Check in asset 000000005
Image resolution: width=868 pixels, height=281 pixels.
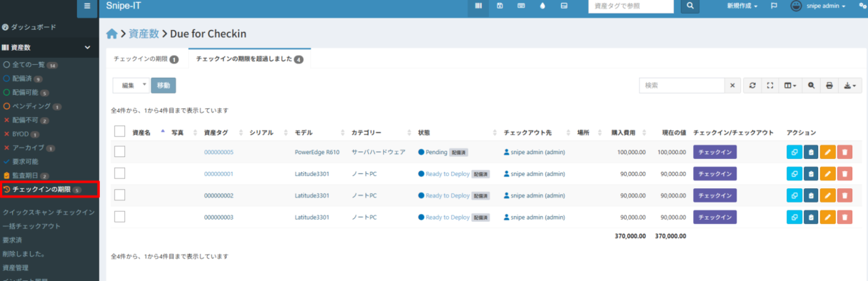click(x=715, y=152)
